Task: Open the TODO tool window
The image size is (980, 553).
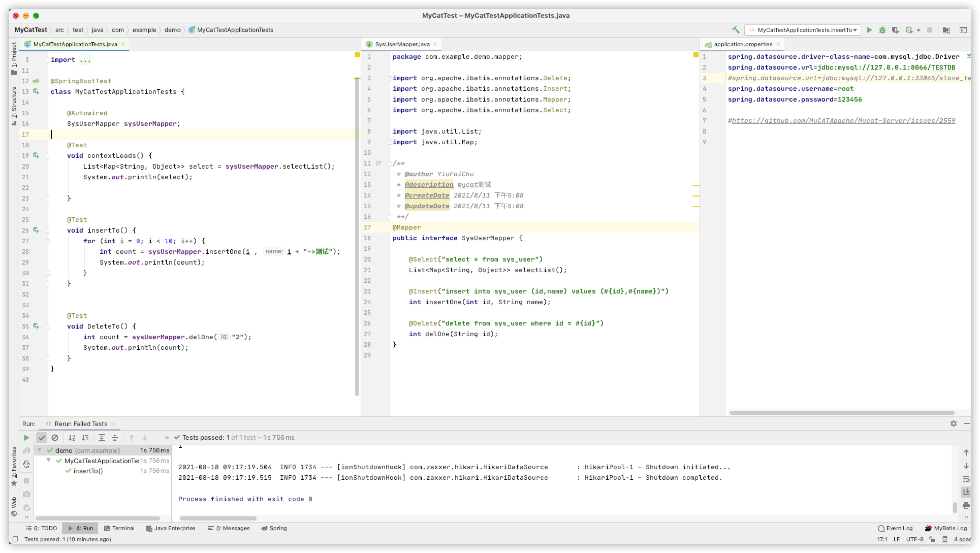Action: (41, 528)
